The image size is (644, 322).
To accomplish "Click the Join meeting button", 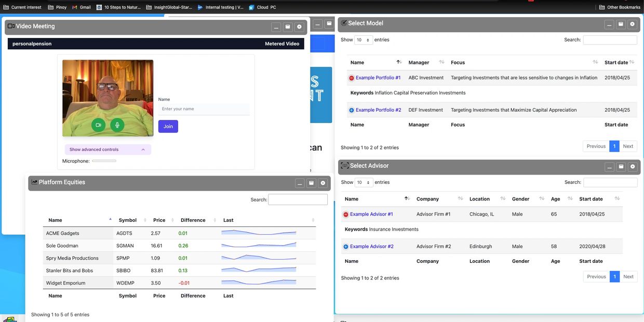I will [168, 126].
